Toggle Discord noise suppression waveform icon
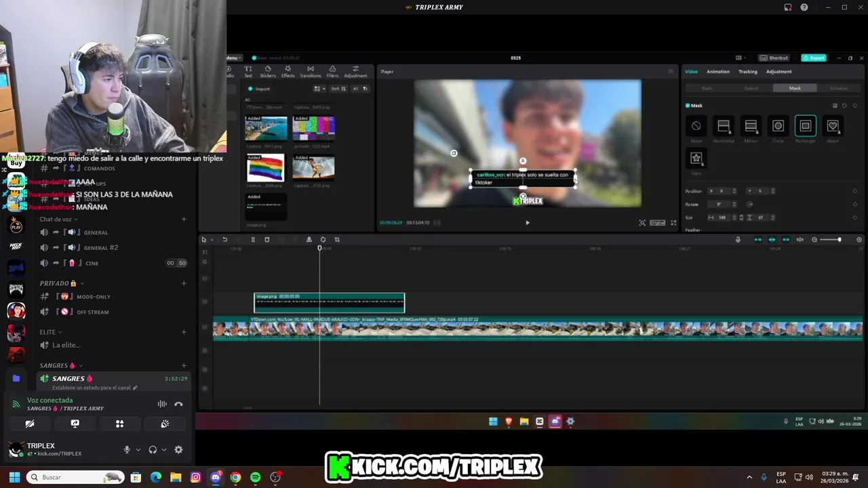The width and height of the screenshot is (868, 488). (x=162, y=404)
